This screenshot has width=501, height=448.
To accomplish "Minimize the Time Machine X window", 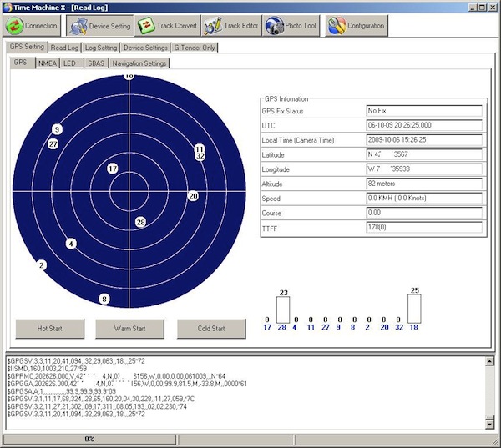I will pos(473,8).
